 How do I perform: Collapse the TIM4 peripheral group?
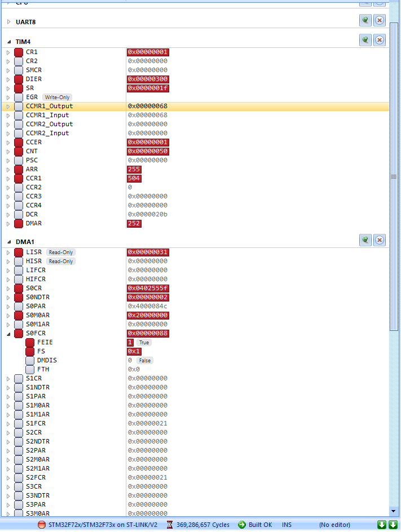pyautogui.click(x=9, y=42)
